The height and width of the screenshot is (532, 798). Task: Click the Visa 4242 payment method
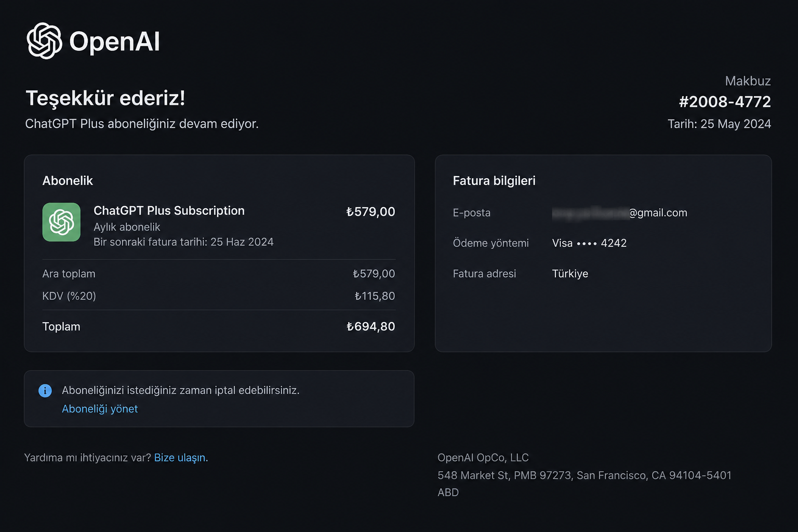(x=589, y=243)
